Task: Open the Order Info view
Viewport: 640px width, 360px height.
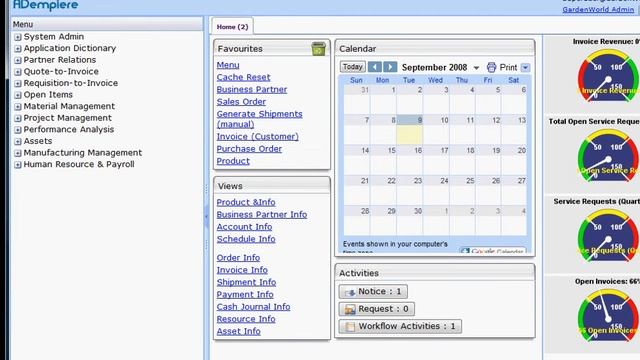Action: 238,258
